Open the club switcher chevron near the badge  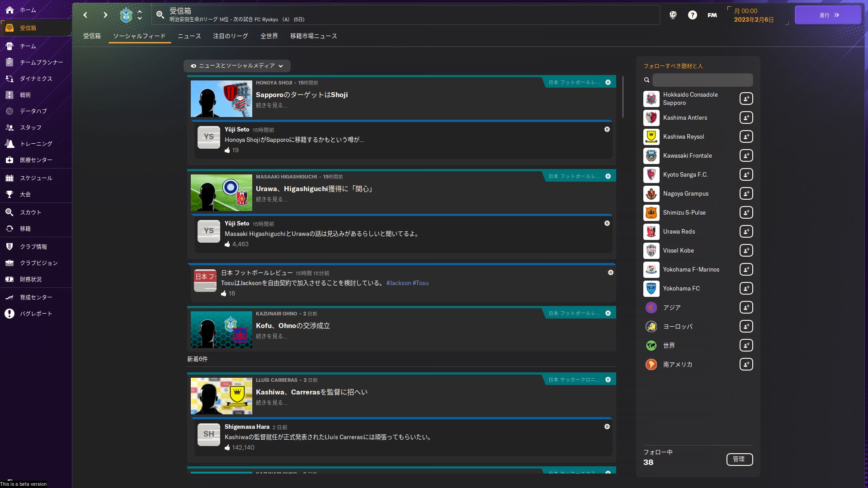140,15
